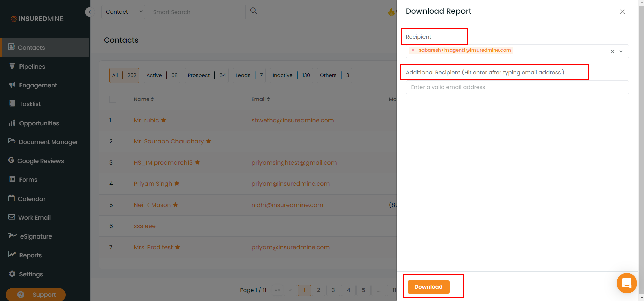The height and width of the screenshot is (301, 644).
Task: Collapse the sidebar with chevron
Action: tap(90, 12)
